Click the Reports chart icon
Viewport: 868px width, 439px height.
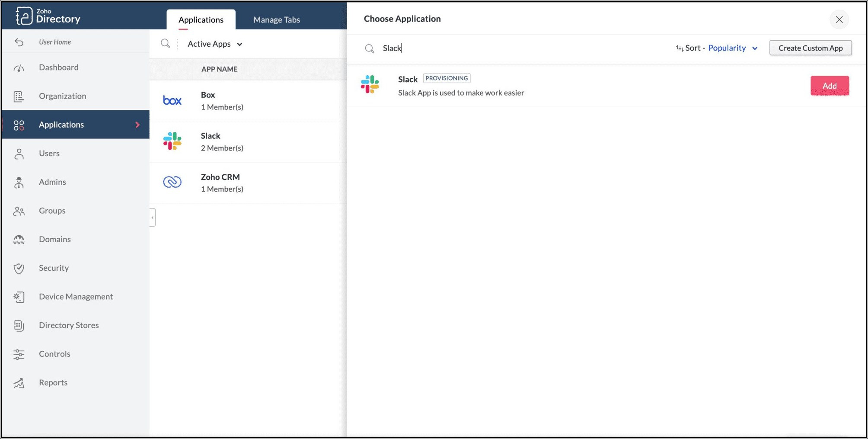point(19,383)
